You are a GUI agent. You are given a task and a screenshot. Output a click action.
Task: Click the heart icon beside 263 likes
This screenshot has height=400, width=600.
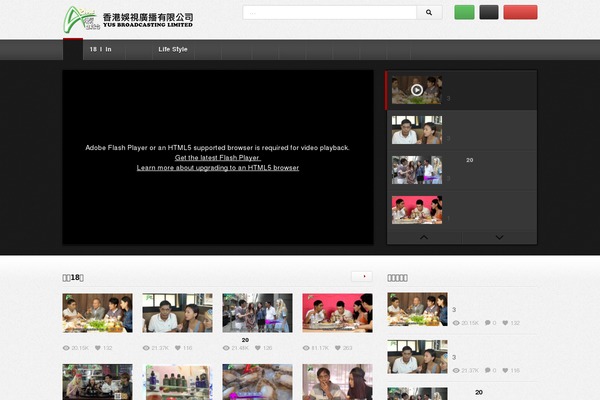(x=338, y=348)
